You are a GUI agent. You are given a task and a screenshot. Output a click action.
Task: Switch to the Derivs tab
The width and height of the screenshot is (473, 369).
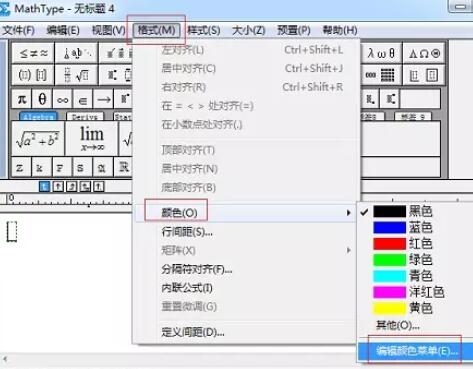click(85, 116)
